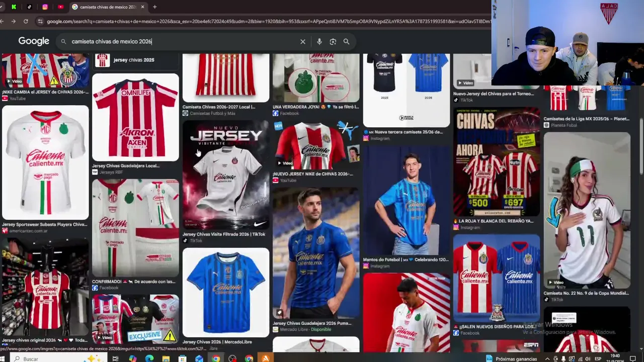This screenshot has width=644, height=362.
Task: Open the YouTube pinned browser tab
Action: click(60, 7)
